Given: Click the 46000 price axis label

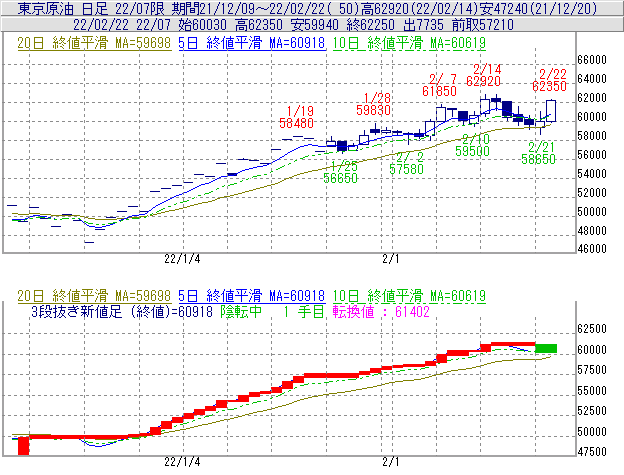Looking at the screenshot, I should coord(592,249).
